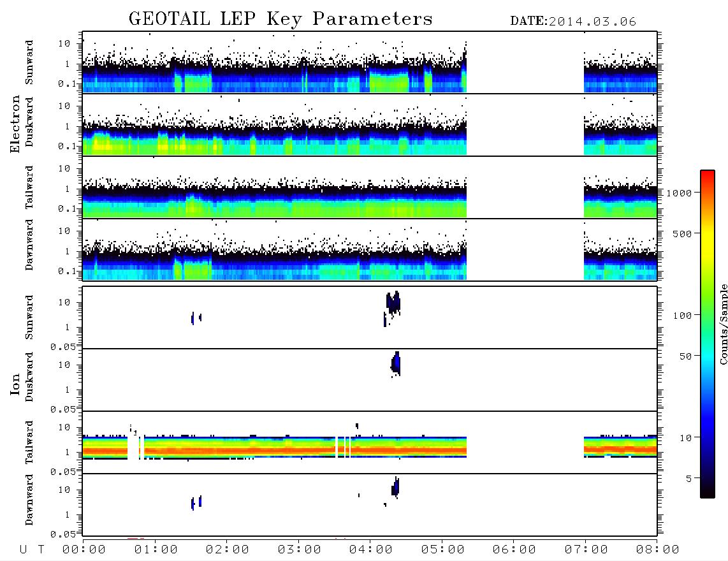Viewport: 728px width, 561px height.
Task: Click the Ion Sunward panel label
Action: 29,317
